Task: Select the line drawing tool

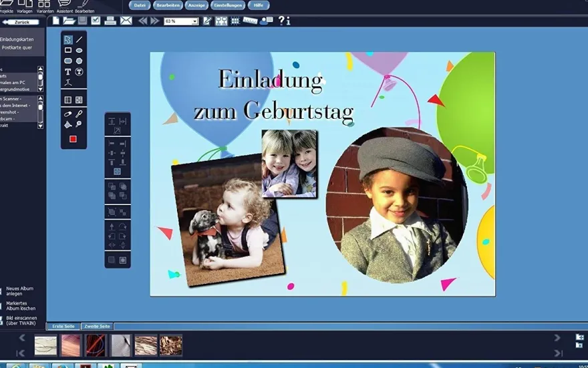Action: (79, 39)
